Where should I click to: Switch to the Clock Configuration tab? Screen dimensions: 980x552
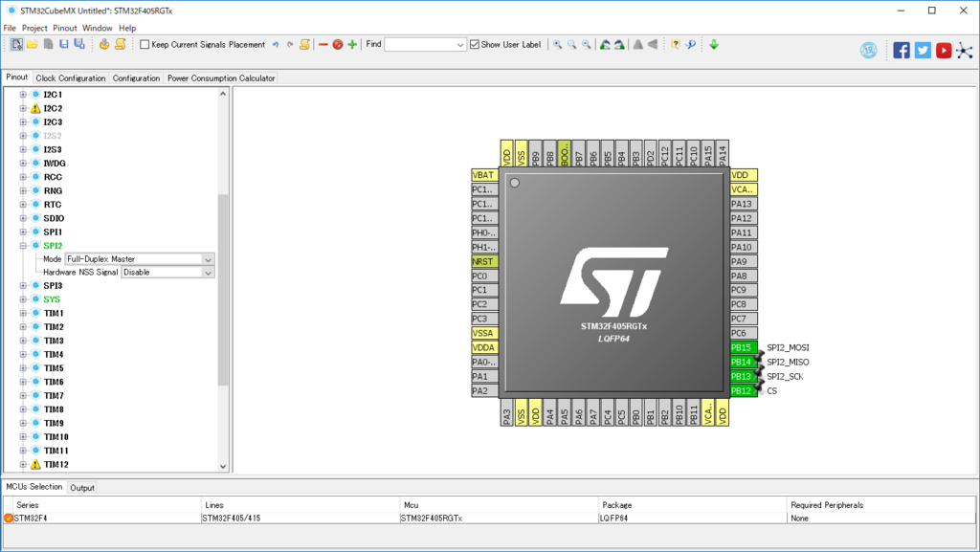71,78
